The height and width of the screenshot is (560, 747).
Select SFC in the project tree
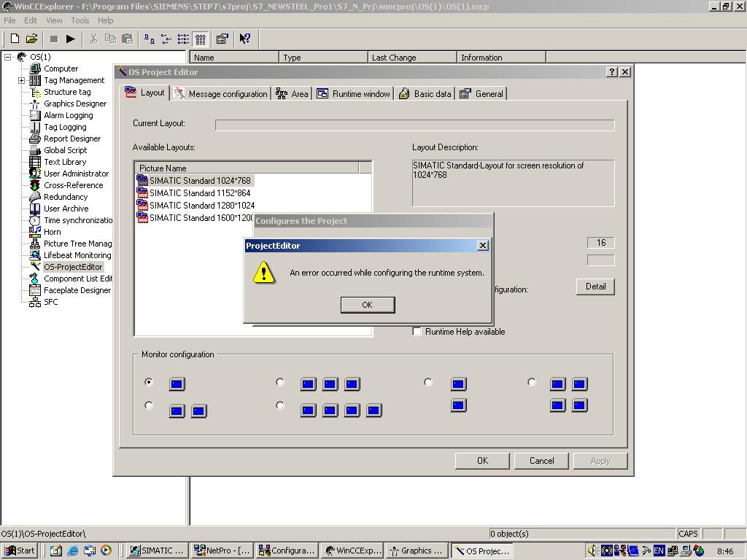[50, 302]
